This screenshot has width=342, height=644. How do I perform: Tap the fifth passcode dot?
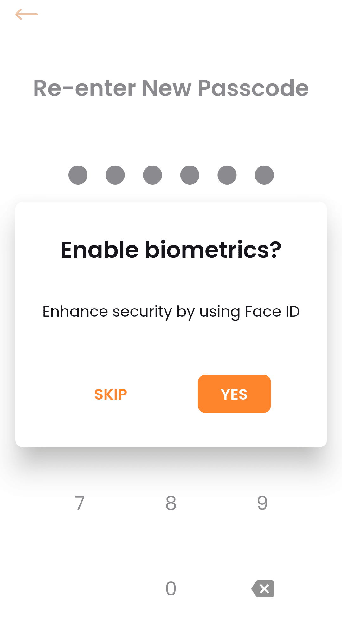(x=227, y=175)
